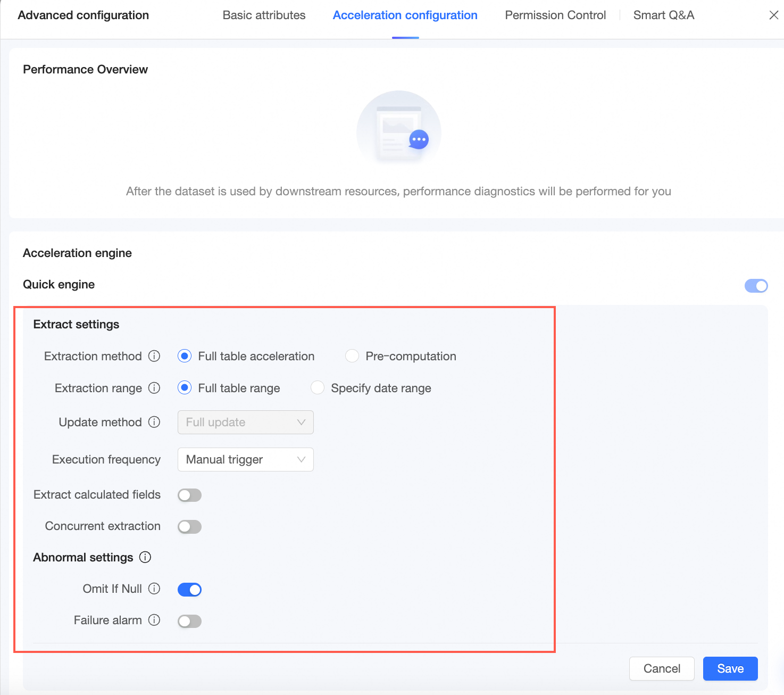
Task: Click the Omit If Null label
Action: tap(112, 589)
